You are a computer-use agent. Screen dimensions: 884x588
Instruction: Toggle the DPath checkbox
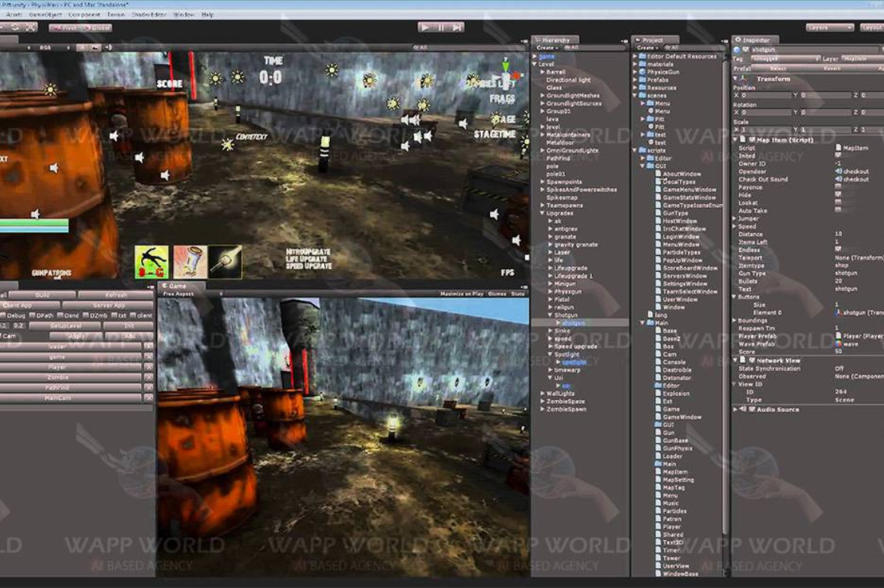(x=32, y=315)
